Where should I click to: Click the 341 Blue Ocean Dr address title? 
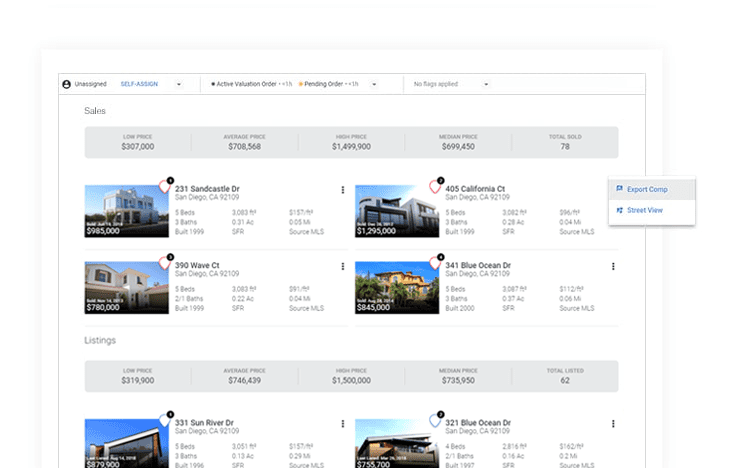pos(478,266)
